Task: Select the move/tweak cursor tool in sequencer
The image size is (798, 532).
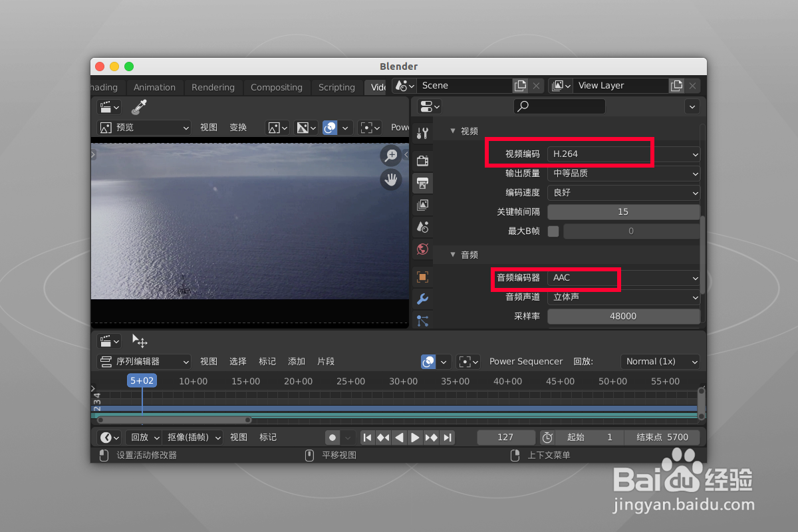Action: click(140, 341)
